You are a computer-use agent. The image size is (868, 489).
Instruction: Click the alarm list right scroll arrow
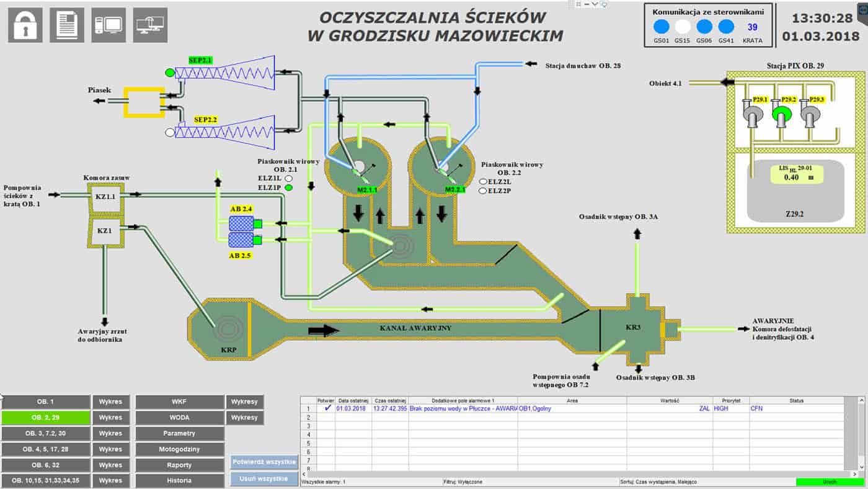coord(853,474)
